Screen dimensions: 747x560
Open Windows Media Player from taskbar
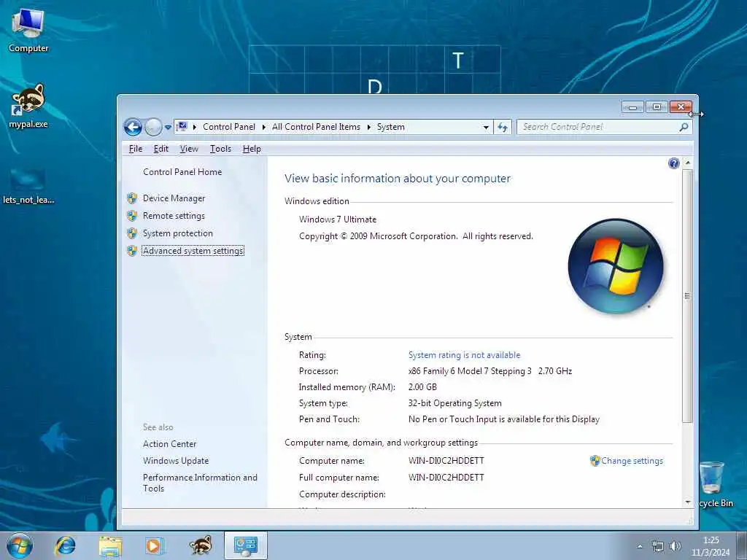[154, 545]
